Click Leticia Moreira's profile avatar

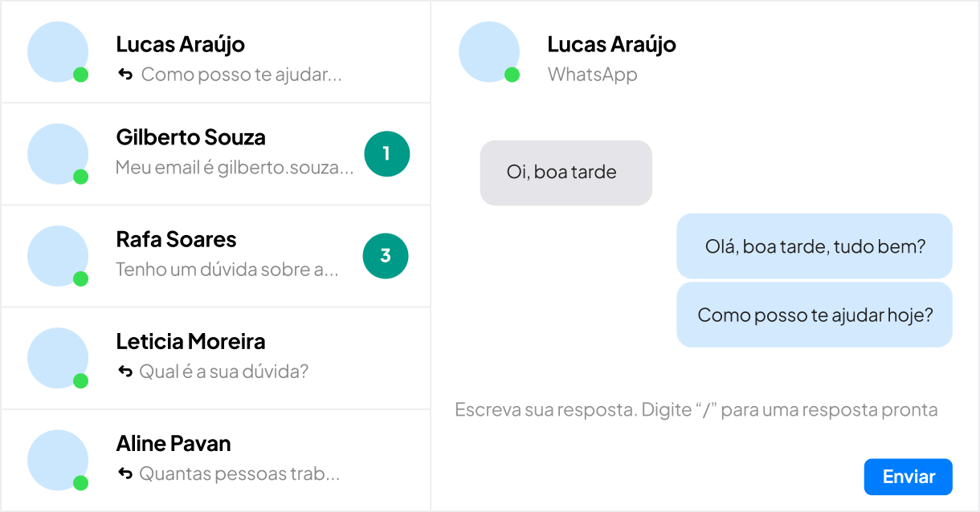(58, 358)
